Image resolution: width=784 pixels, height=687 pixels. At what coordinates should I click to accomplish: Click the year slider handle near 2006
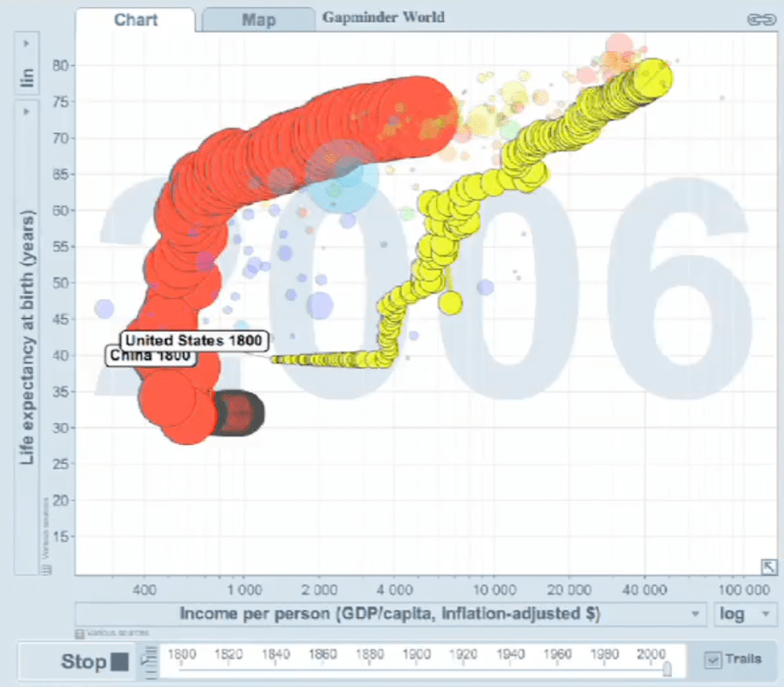[x=667, y=669]
